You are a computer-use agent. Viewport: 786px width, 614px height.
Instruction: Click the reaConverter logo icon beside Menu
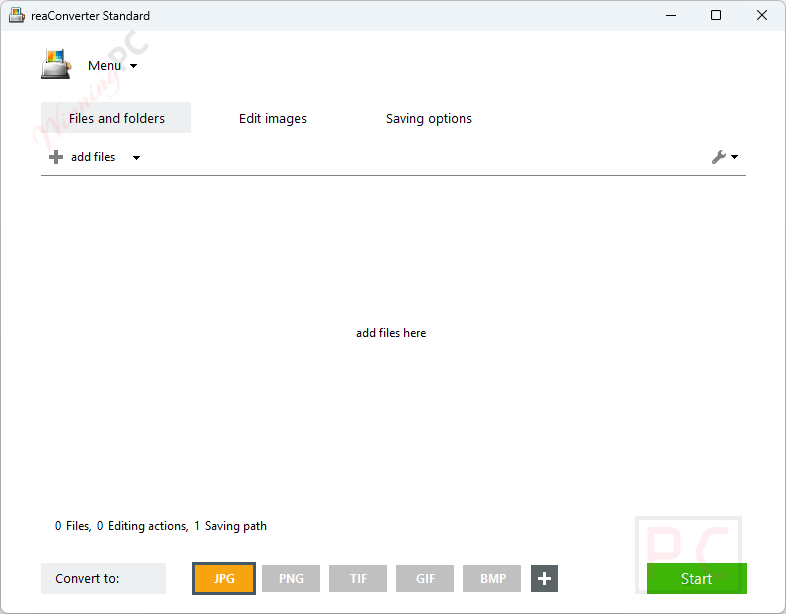click(x=56, y=64)
